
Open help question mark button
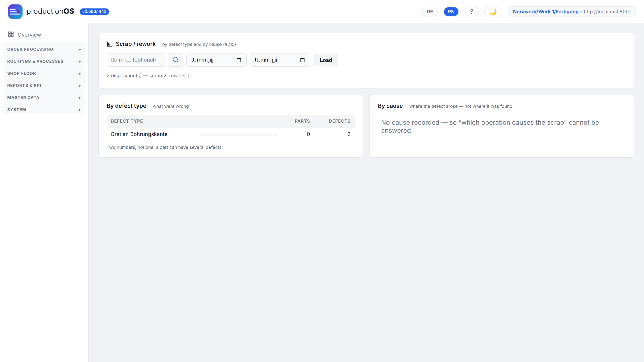(x=471, y=11)
